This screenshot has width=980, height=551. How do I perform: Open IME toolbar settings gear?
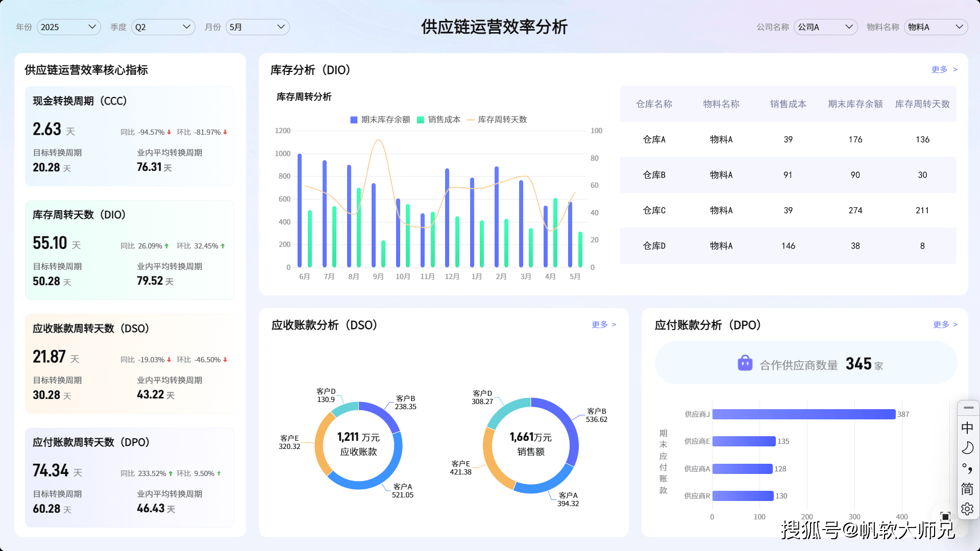pos(967,509)
